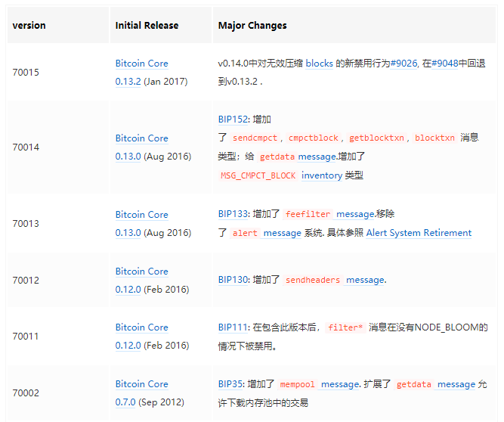The width and height of the screenshot is (504, 422).
Task: Open the BIP133 link
Action: [x=233, y=214]
